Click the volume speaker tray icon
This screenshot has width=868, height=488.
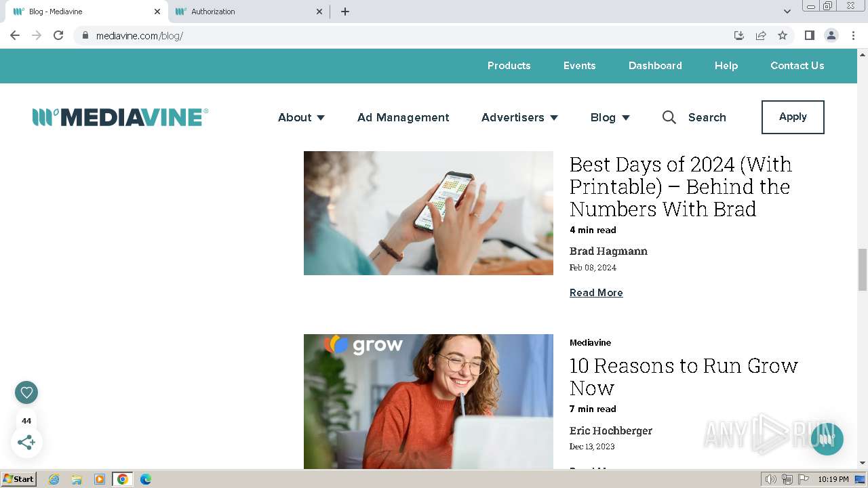771,479
